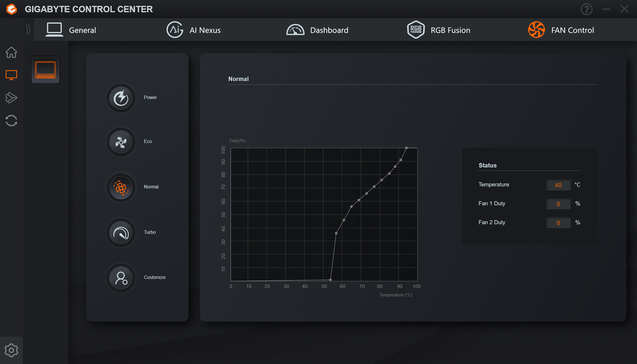
Task: Select the Eco fan mode icon
Action: 121,142
